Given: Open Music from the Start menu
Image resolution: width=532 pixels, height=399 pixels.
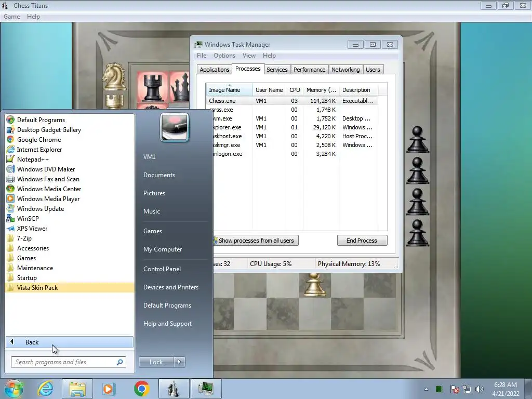Looking at the screenshot, I should coord(151,211).
